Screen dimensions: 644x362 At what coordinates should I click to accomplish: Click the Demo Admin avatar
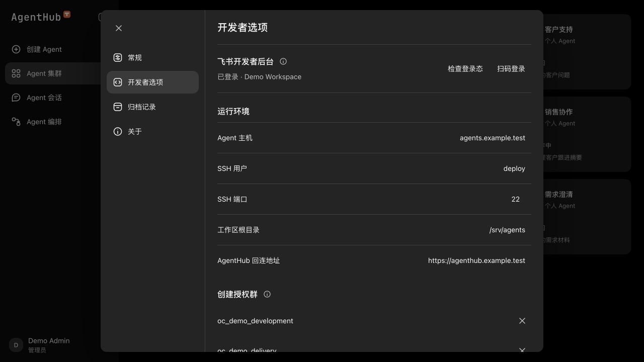click(16, 345)
